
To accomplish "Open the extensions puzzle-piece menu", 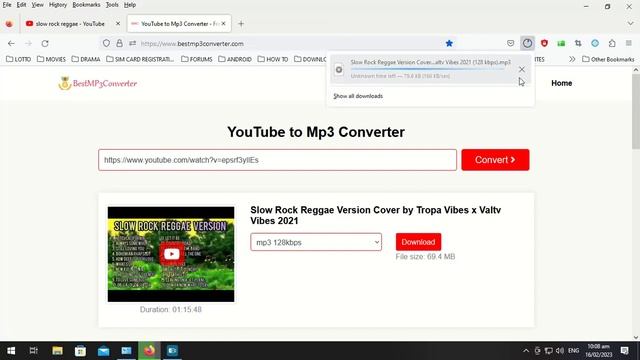I will point(612,43).
